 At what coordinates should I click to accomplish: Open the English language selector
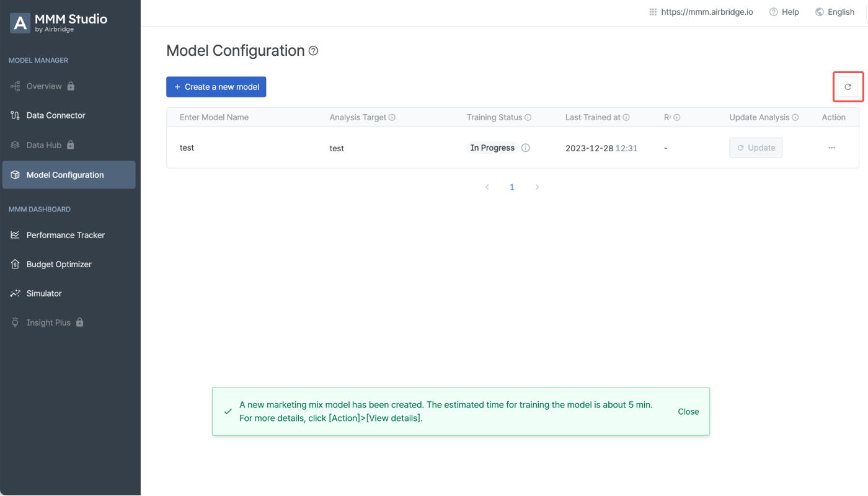coord(835,12)
